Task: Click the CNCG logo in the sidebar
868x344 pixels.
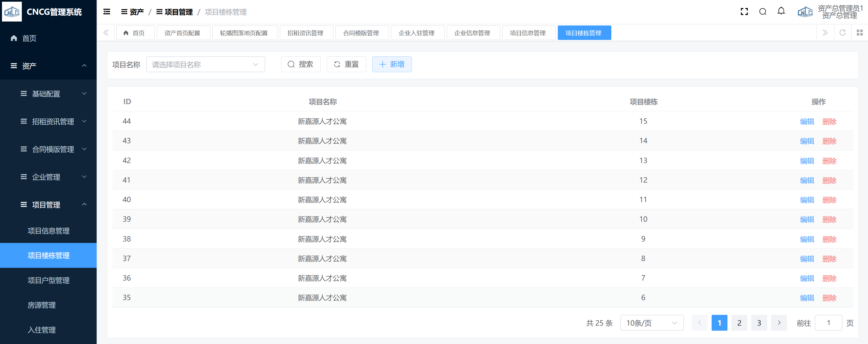Action: [12, 12]
